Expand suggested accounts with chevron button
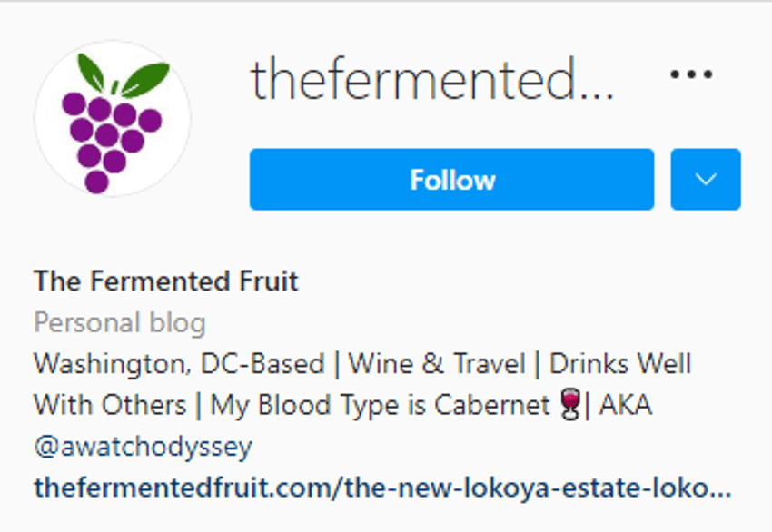Image resolution: width=772 pixels, height=532 pixels. click(x=706, y=179)
